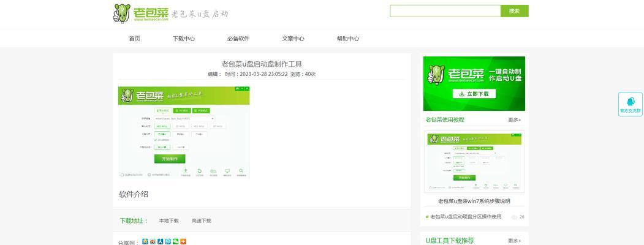Click 立即下载 on the green banner
This screenshot has height=245, width=644.
pos(474,94)
